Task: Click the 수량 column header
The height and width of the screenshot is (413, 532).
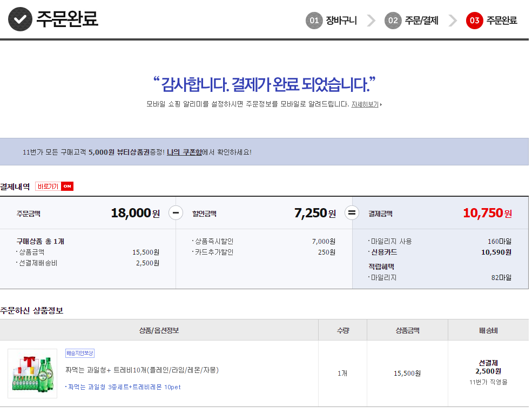Action: click(x=342, y=330)
